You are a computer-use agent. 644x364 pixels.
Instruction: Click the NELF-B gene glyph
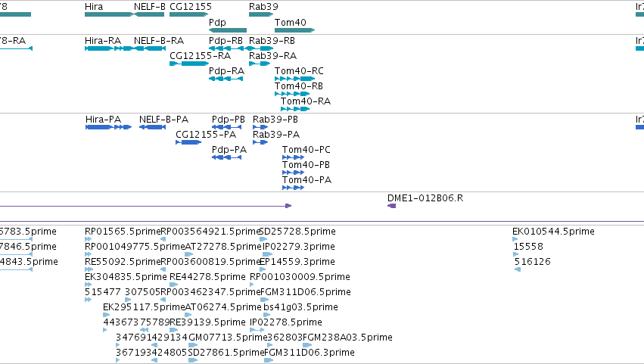coord(149,14)
